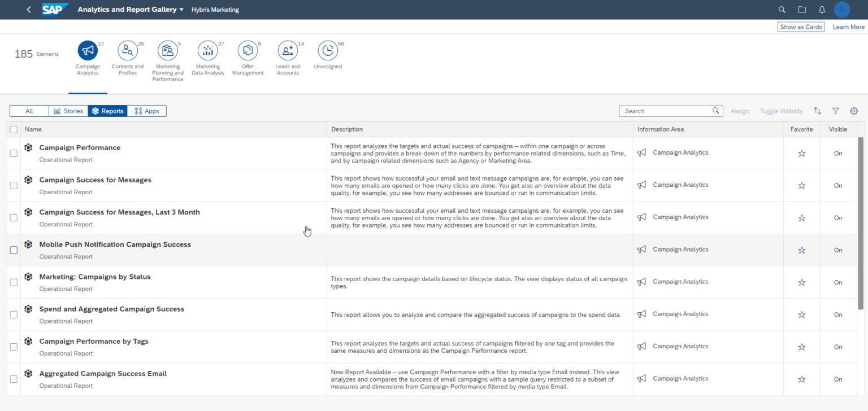Viewport: 868px width, 411px height.
Task: Select the Marketing Planning and Performance category
Action: pos(168,51)
